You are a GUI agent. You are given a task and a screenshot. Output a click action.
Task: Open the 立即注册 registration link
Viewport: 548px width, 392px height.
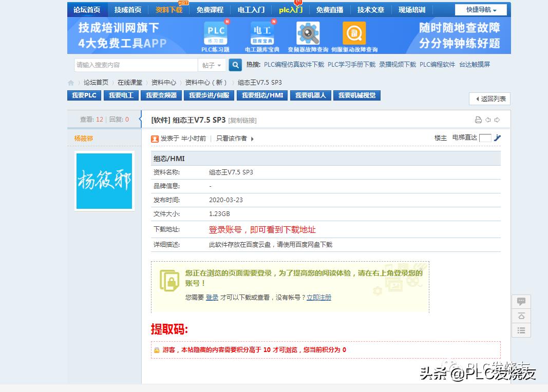click(x=318, y=297)
